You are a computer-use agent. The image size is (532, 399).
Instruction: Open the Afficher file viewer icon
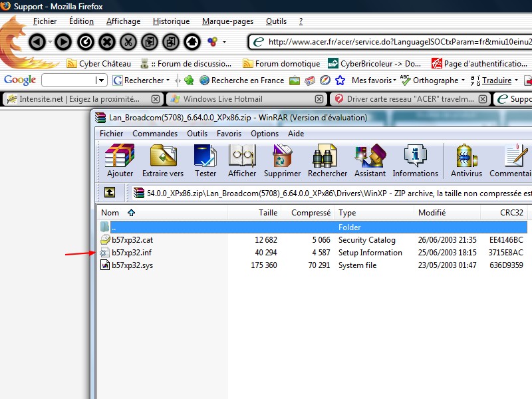242,161
